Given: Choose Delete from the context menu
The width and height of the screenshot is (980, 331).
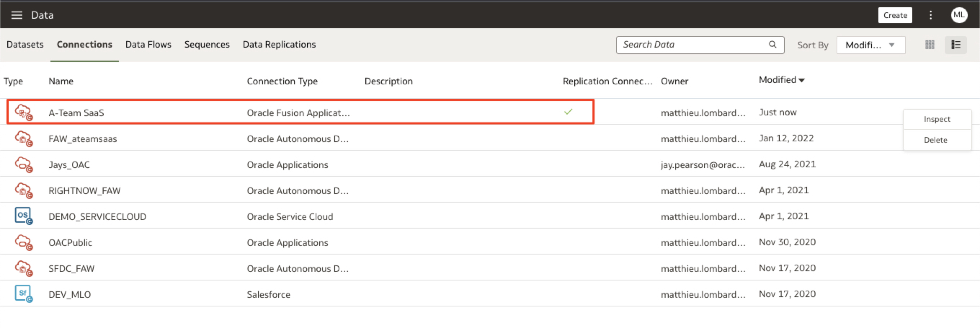Looking at the screenshot, I should pos(935,140).
